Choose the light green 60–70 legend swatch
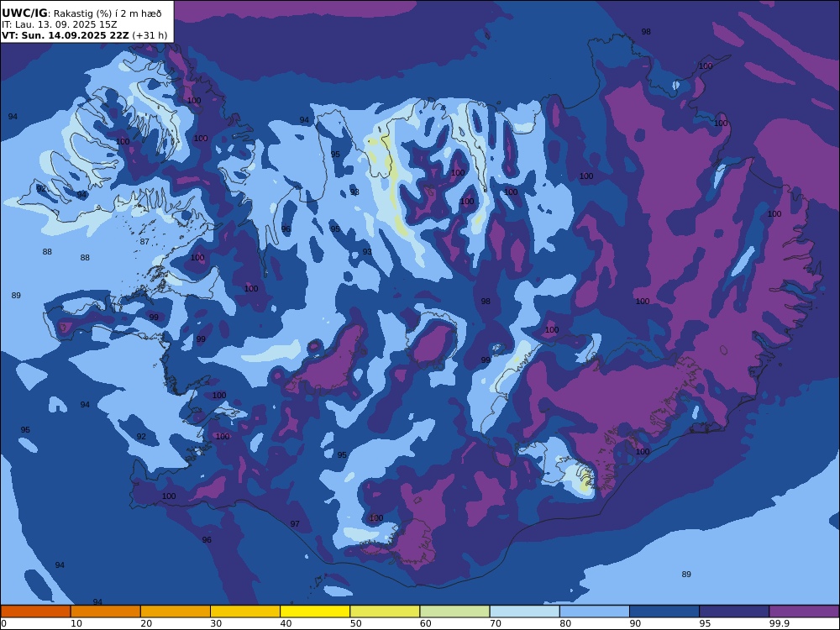840x630 pixels. coord(454,612)
